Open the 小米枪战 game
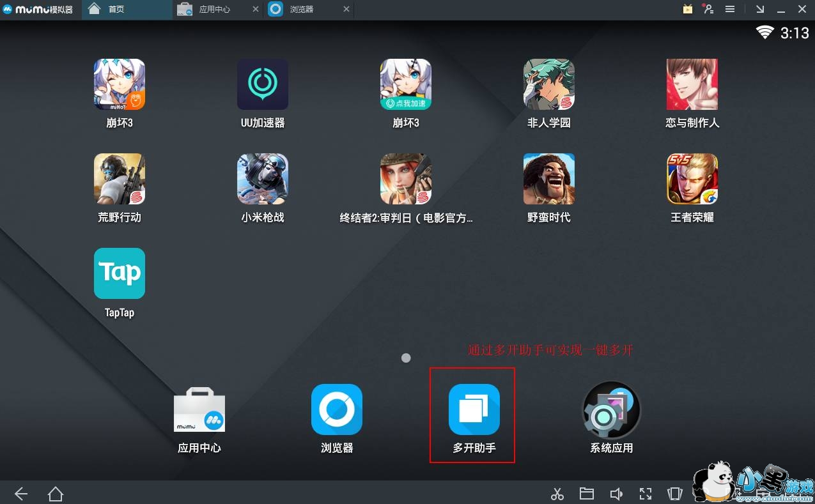Viewport: 815px width, 504px height. point(263,179)
